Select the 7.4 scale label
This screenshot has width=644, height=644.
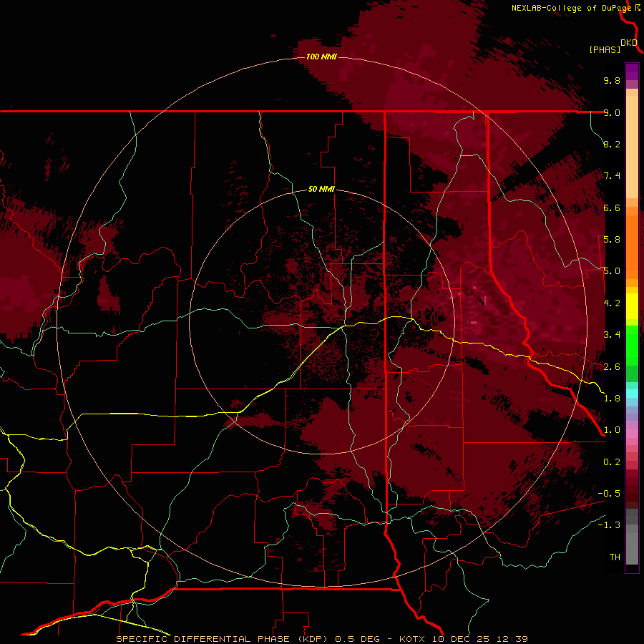click(x=612, y=176)
